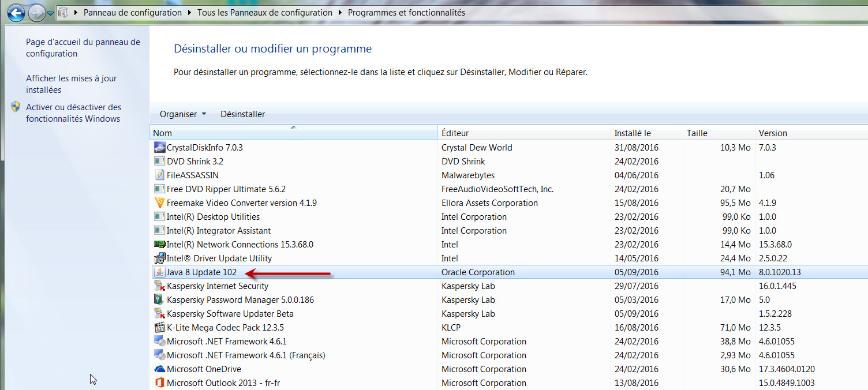The width and height of the screenshot is (868, 390).
Task: Select 'K-Lite Mega Codec Pack 12.3.5' name
Action: (x=225, y=328)
